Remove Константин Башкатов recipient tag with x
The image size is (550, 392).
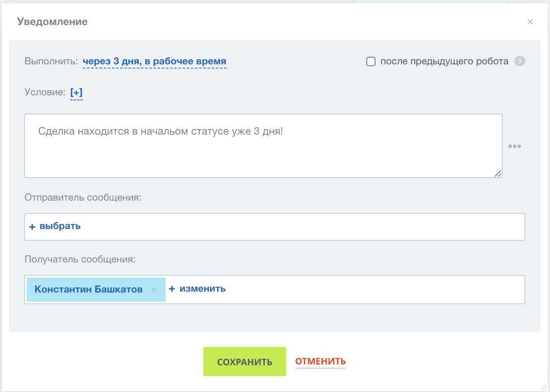tap(154, 290)
